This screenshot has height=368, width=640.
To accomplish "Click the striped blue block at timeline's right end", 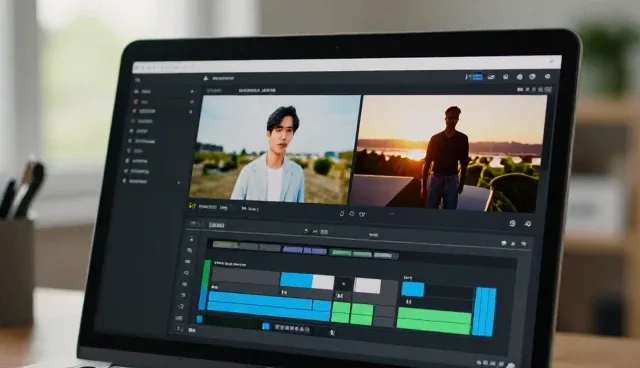I will (484, 312).
